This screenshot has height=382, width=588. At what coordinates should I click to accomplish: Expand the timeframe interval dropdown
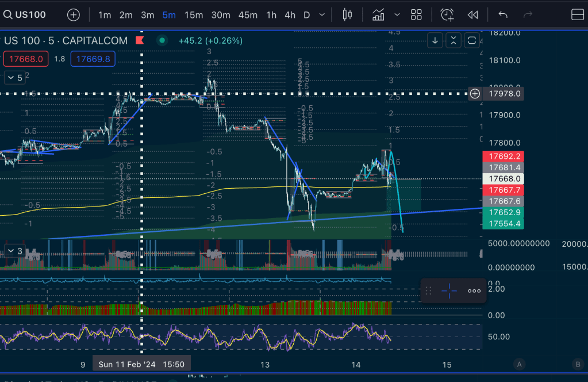coord(322,15)
